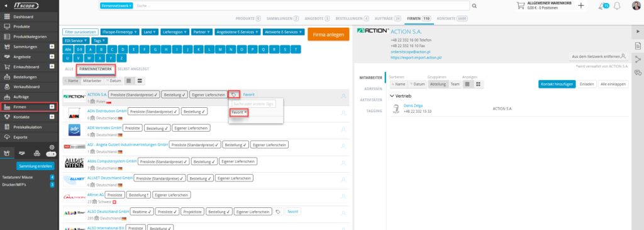Open the document icon in right strip
This screenshot has height=230, width=644.
click(638, 45)
